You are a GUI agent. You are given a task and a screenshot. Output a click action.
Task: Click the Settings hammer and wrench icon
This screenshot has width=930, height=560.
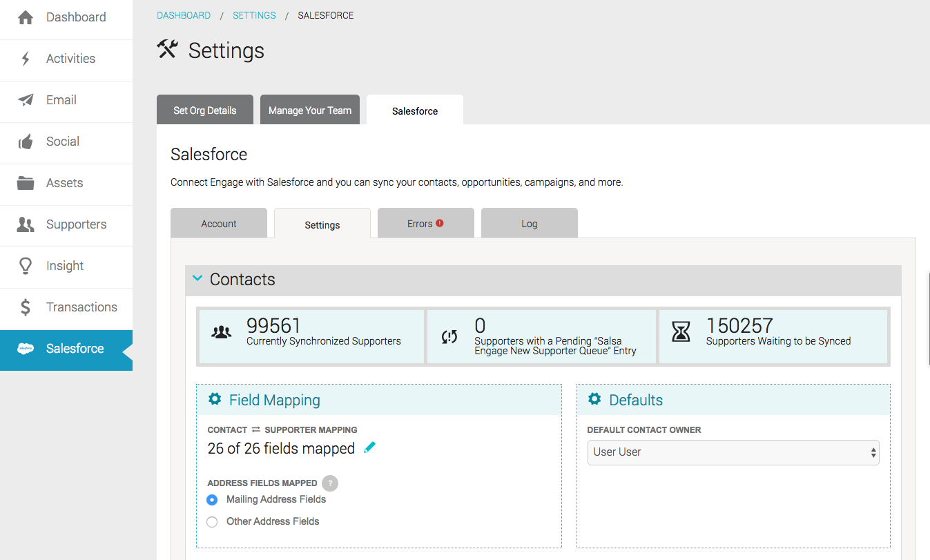click(168, 49)
